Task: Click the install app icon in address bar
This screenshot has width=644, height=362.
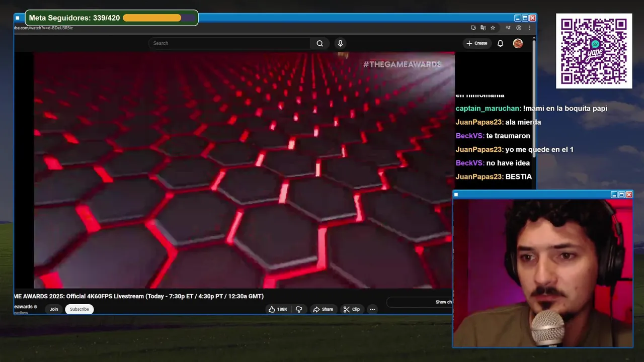Action: point(473,28)
